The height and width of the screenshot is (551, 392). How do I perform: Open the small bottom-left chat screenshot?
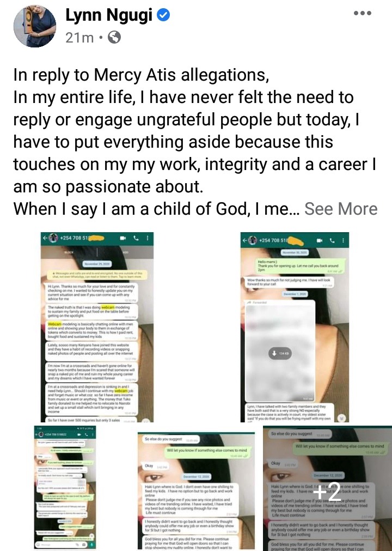(65, 487)
